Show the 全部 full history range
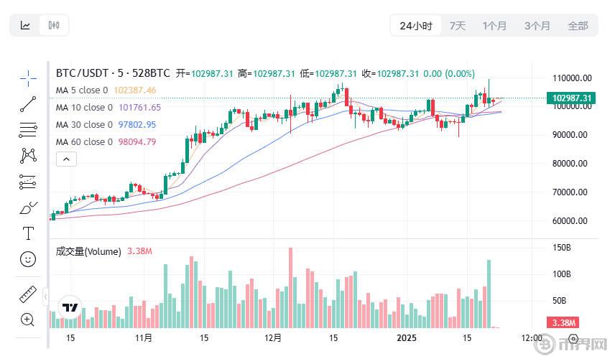The height and width of the screenshot is (364, 615). [x=578, y=26]
